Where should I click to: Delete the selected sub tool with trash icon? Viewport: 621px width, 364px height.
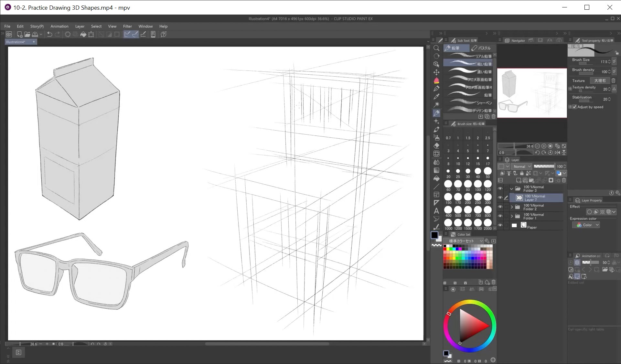[x=493, y=116]
